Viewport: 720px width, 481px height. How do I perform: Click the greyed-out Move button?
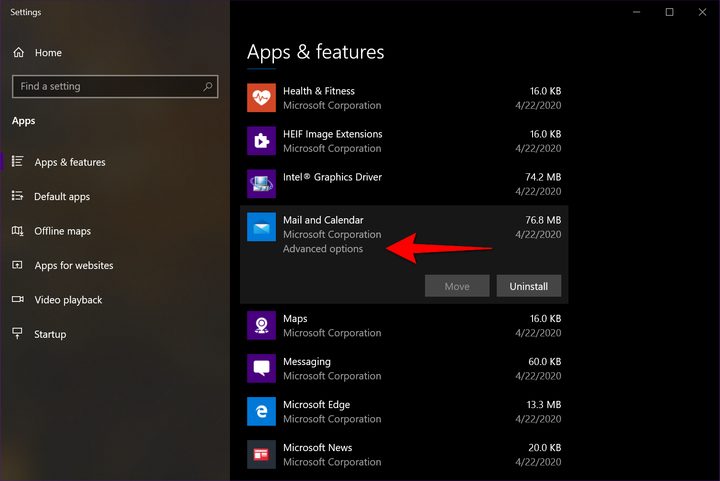click(457, 286)
